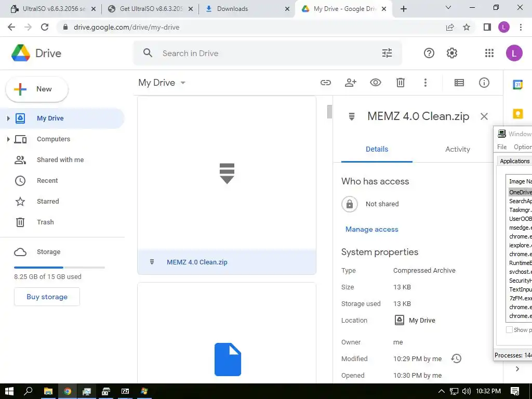This screenshot has height=399, width=532.
Task: Switch to list layout view
Action: click(x=459, y=83)
